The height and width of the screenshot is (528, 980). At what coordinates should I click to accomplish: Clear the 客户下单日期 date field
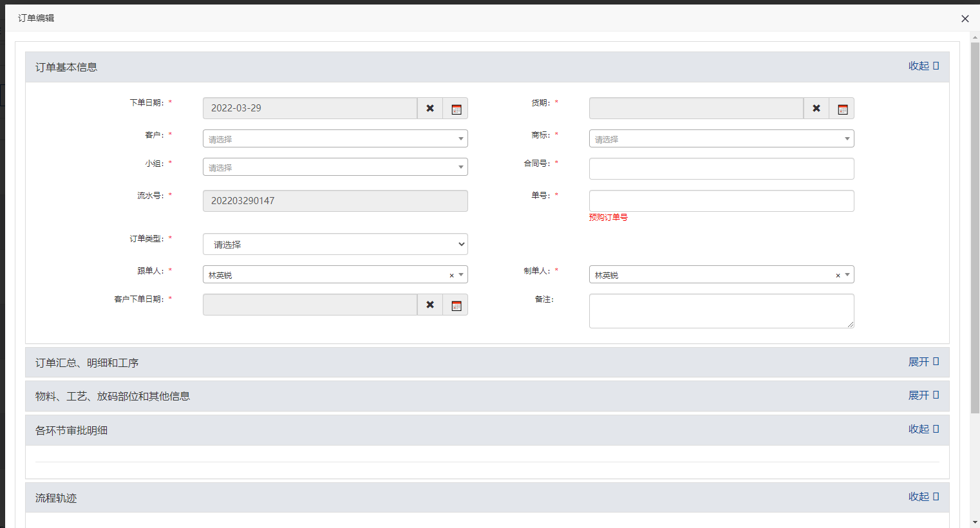tap(430, 305)
